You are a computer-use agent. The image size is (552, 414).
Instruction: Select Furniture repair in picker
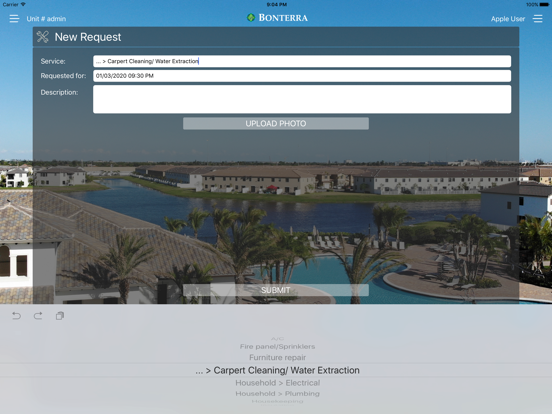tap(277, 357)
